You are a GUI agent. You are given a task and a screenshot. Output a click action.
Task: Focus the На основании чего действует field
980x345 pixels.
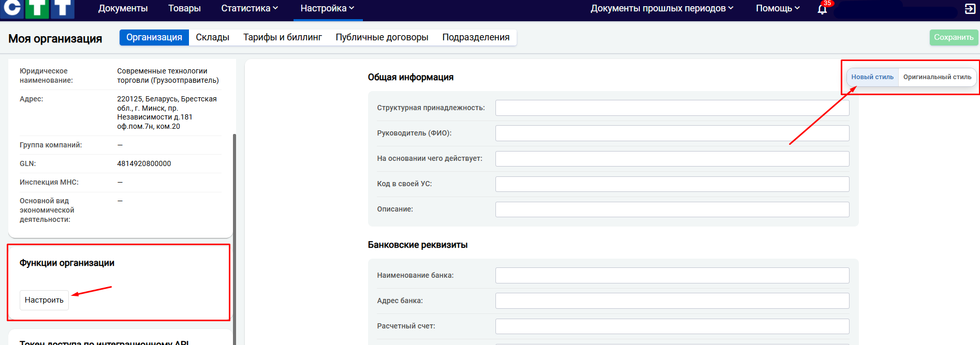pyautogui.click(x=672, y=158)
